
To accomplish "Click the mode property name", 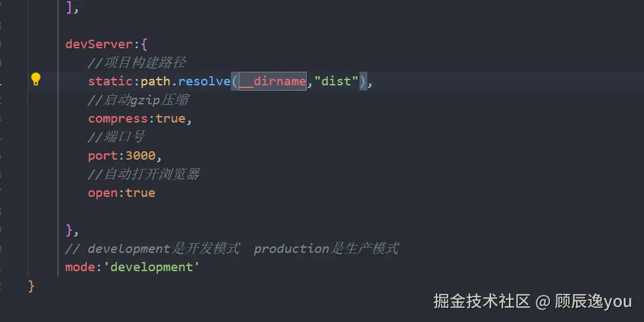I will click(x=80, y=267).
